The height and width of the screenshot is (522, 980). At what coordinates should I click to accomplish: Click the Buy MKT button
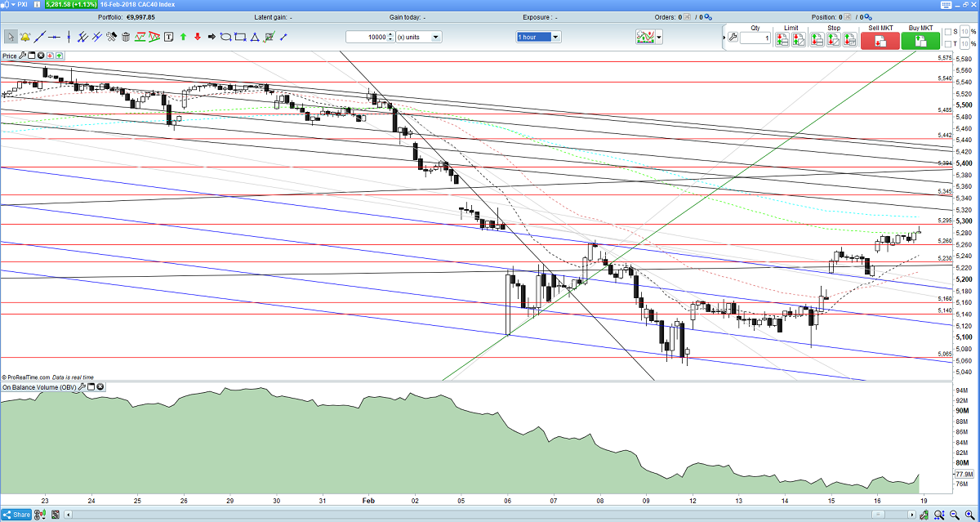pos(920,40)
